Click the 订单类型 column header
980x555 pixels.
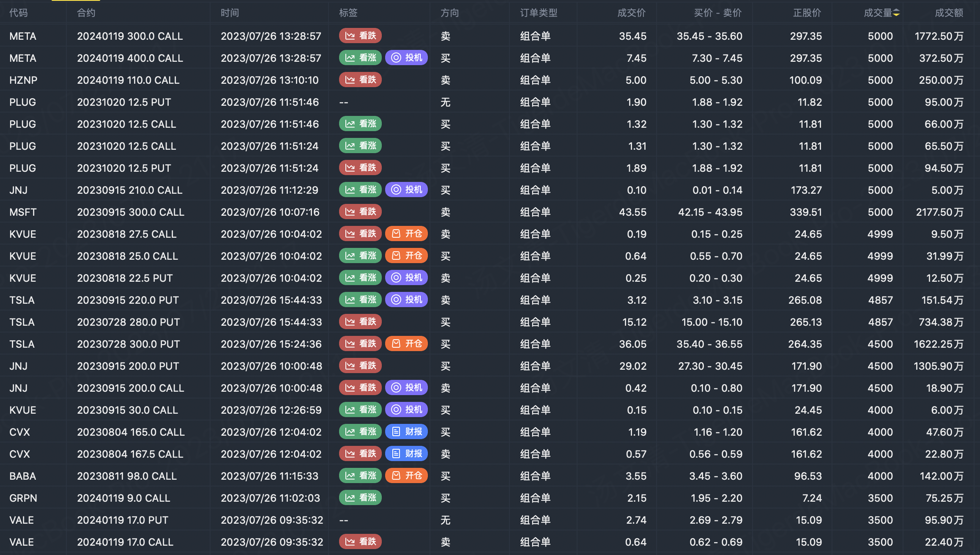tap(539, 13)
